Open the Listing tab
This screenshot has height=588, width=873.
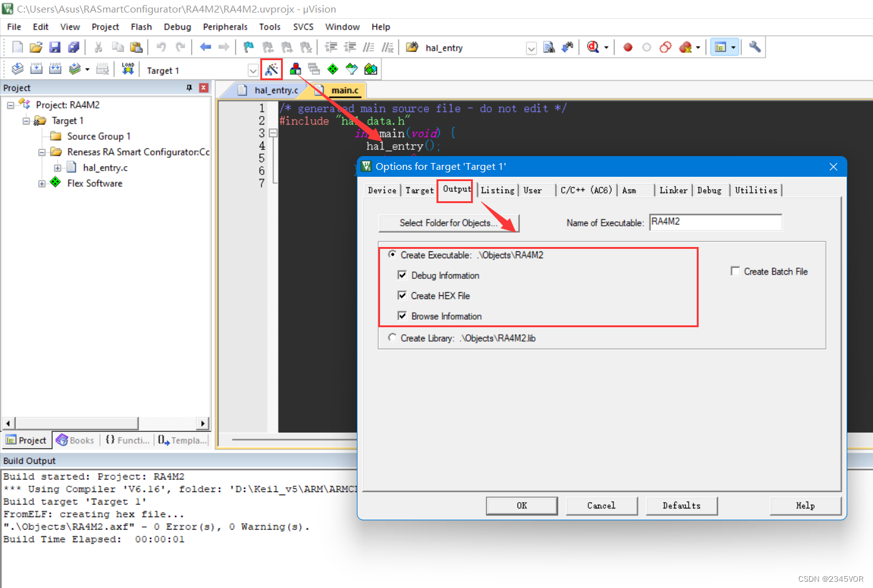tap(497, 191)
